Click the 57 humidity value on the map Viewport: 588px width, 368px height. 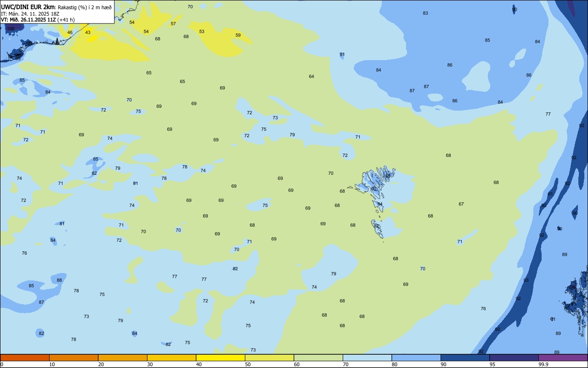pos(173,23)
